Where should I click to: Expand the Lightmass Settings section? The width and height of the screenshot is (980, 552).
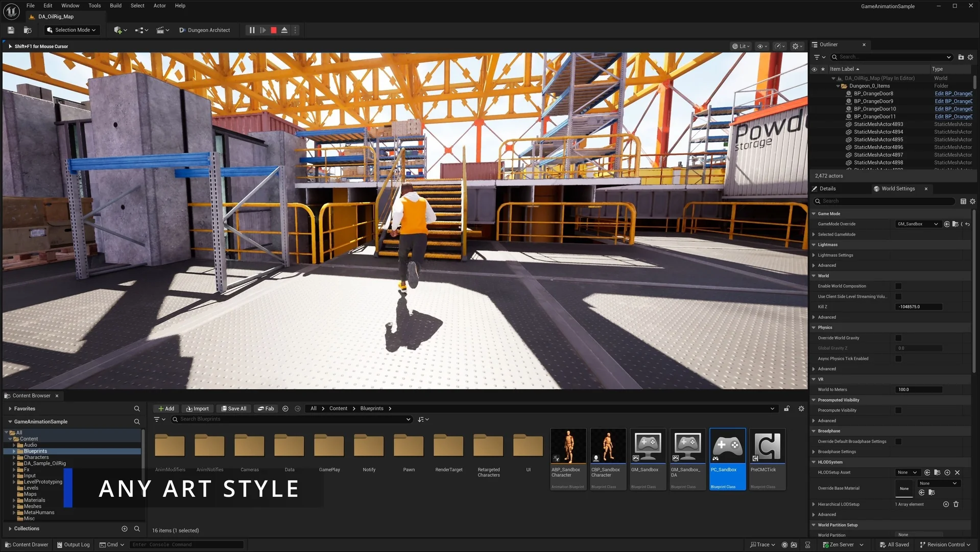pyautogui.click(x=814, y=255)
